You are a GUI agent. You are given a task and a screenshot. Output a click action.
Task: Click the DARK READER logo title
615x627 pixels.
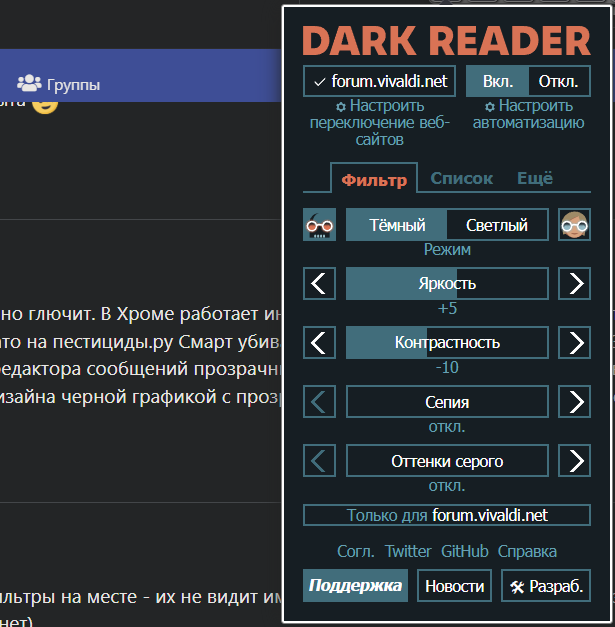446,40
